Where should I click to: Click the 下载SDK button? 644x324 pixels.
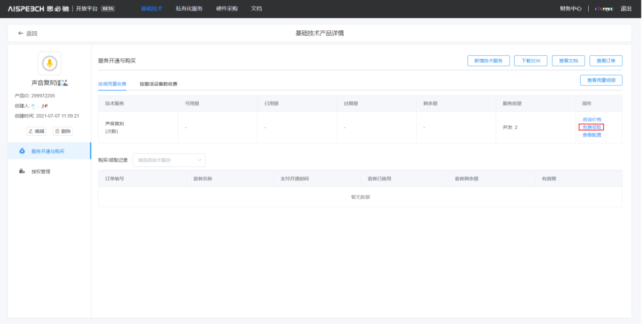tap(530, 61)
